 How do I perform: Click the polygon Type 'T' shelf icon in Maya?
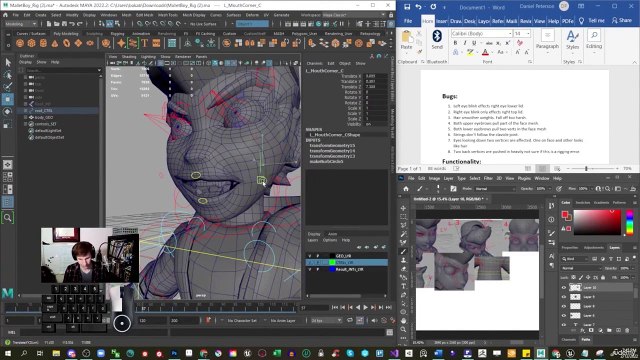(x=144, y=43)
